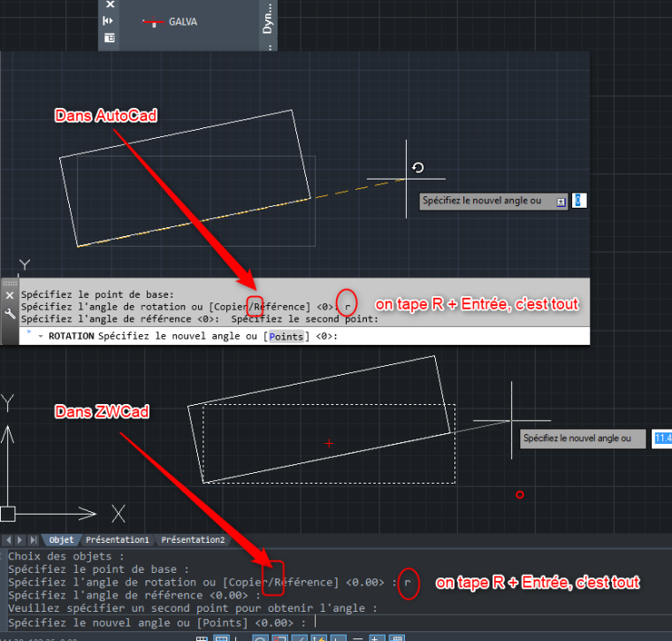This screenshot has width=672, height=641.
Task: Click ZWCAD command line 'Spécifiez le nouvel angle ou [Points]'
Action: click(157, 622)
